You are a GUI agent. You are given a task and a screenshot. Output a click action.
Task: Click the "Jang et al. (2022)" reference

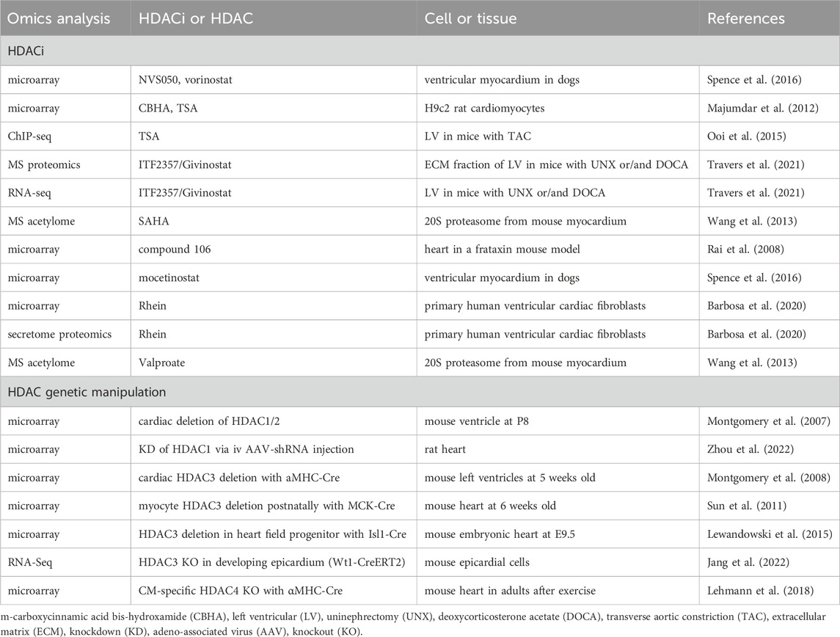[748, 563]
